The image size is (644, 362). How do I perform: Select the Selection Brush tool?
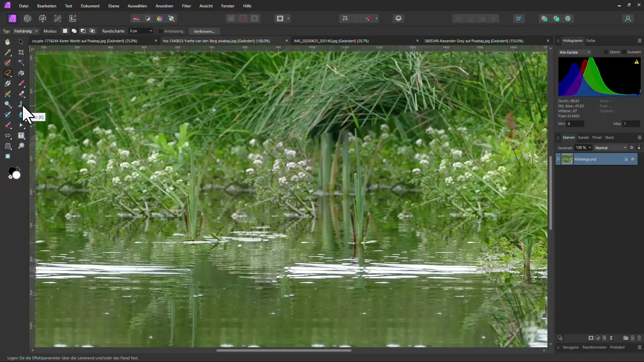(8, 63)
